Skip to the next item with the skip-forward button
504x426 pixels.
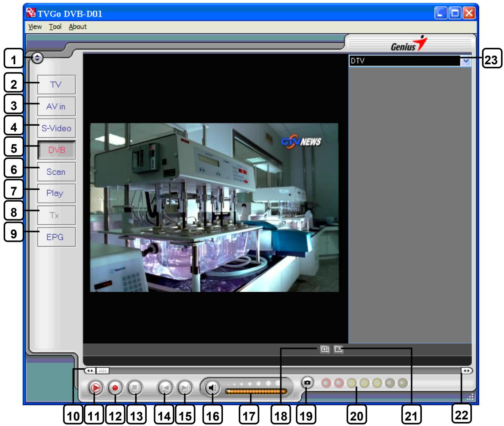(185, 388)
